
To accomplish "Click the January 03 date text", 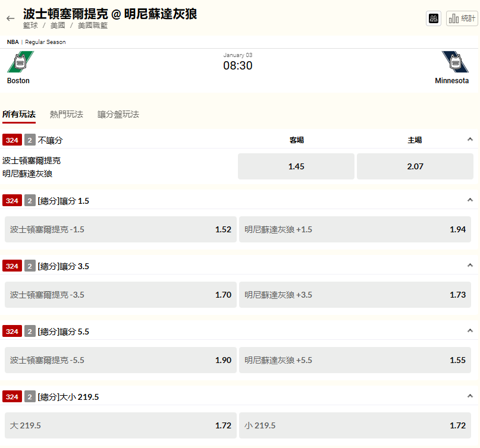I will click(237, 55).
